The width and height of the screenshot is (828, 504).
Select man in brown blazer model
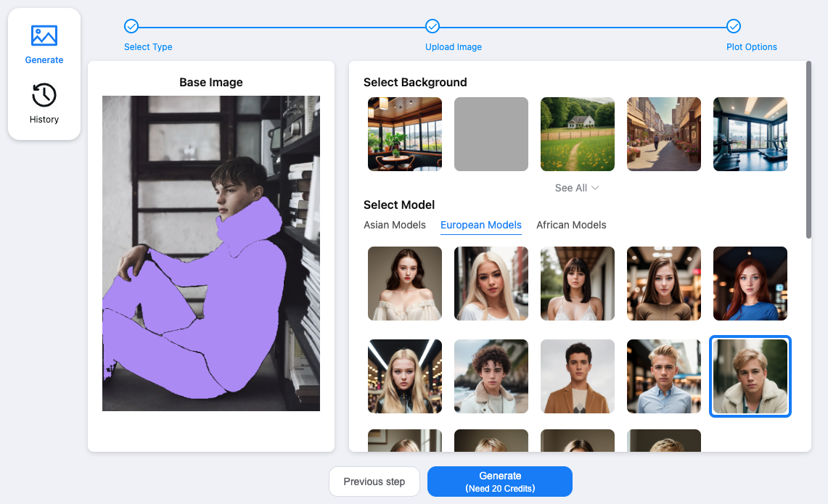coord(577,376)
